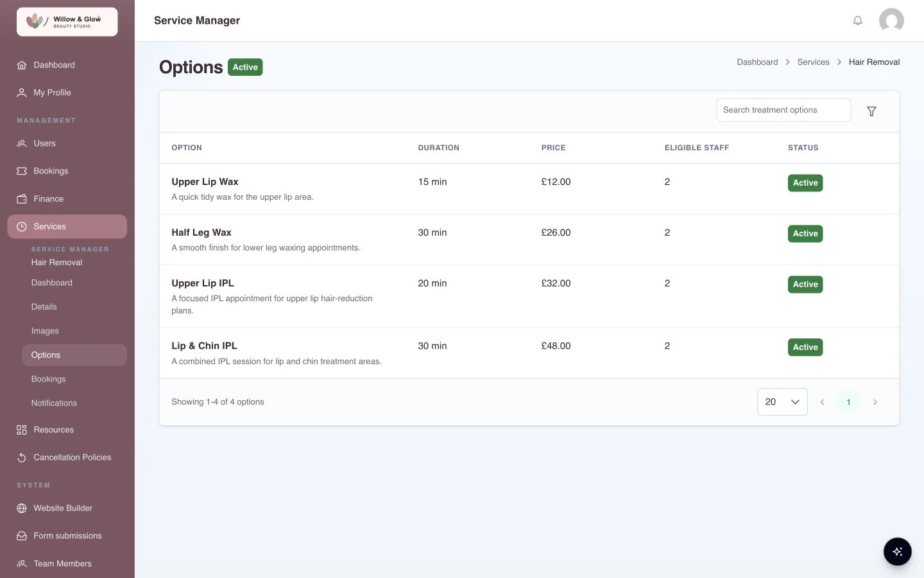Open the user avatar menu

click(891, 21)
